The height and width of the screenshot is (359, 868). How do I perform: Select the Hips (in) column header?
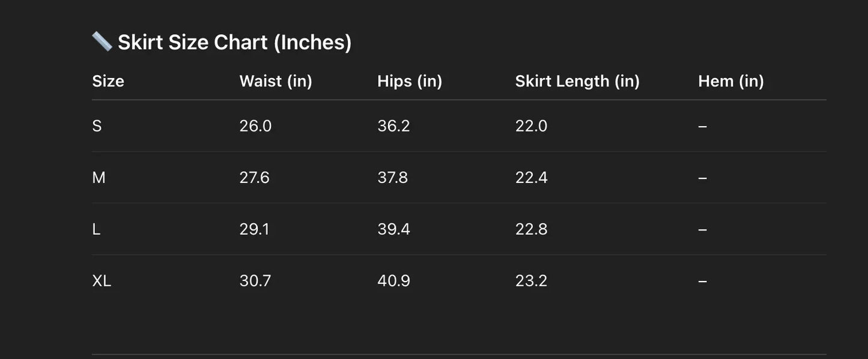click(410, 81)
